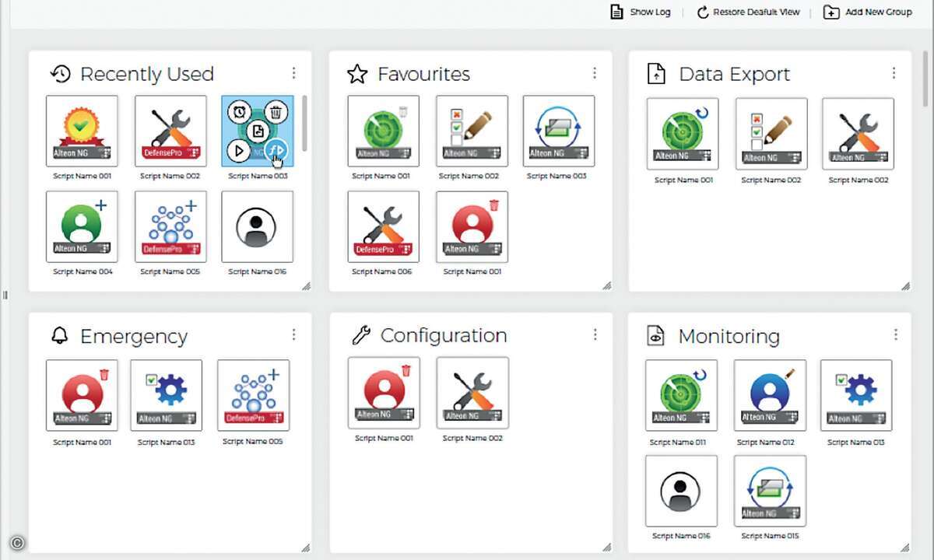The width and height of the screenshot is (934, 560).
Task: Open radar Script Name 011 in Monitoring
Action: pos(682,395)
